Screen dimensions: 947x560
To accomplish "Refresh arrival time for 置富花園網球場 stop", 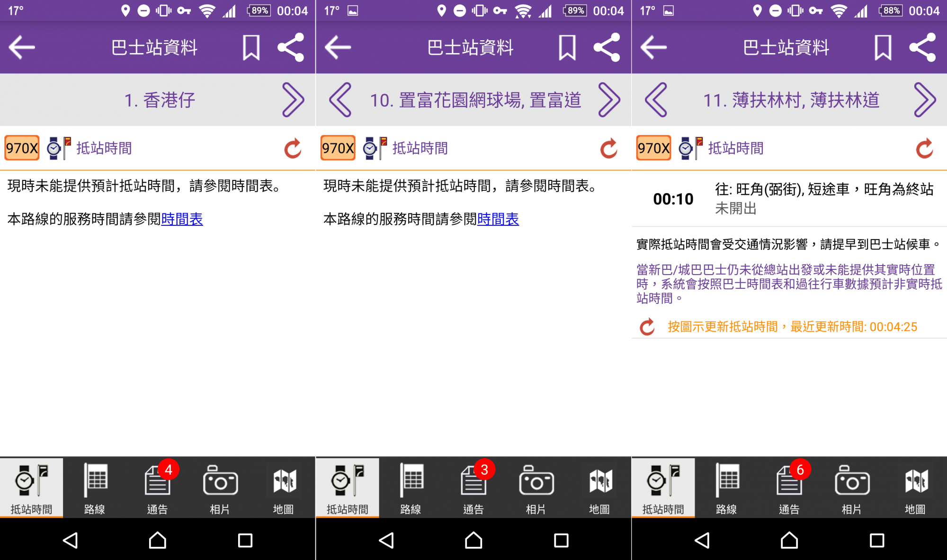I will point(608,149).
